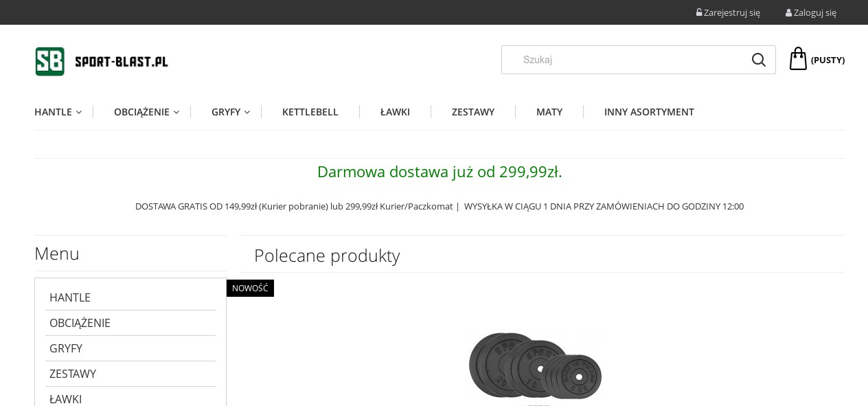This screenshot has width=868, height=406.
Task: Select Obciążenie in the sidebar menu
Action: pyautogui.click(x=80, y=323)
